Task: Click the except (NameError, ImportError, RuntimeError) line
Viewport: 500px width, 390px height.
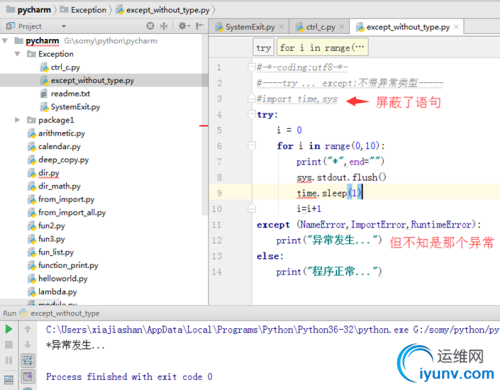Action: tap(369, 225)
